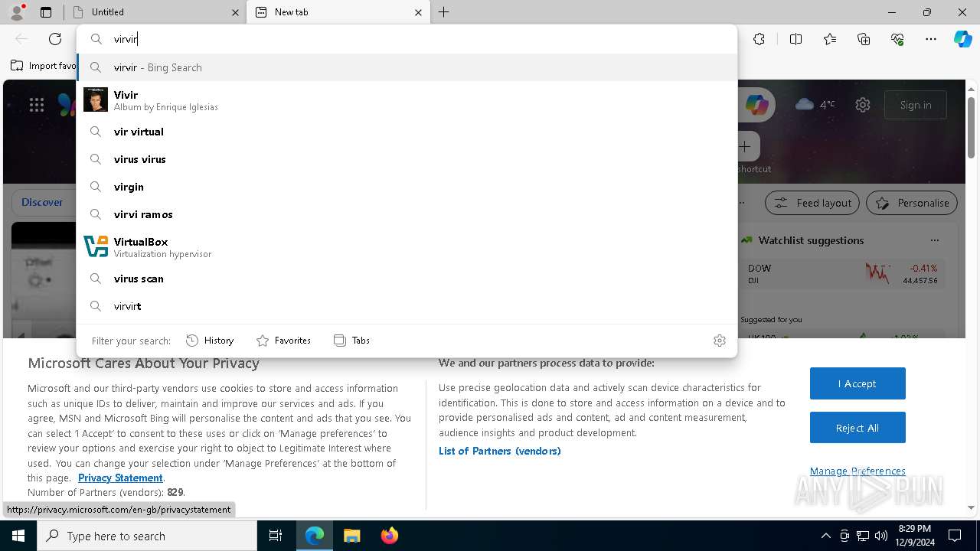Screen dimensions: 980x551
Task: Show hidden system tray icons
Action: 825,536
